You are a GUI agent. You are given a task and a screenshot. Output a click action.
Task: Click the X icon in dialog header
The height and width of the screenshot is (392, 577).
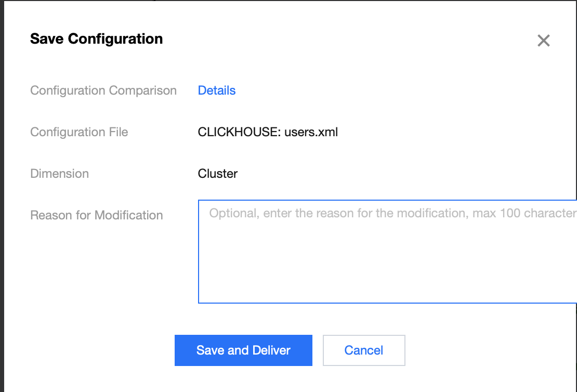pos(543,41)
